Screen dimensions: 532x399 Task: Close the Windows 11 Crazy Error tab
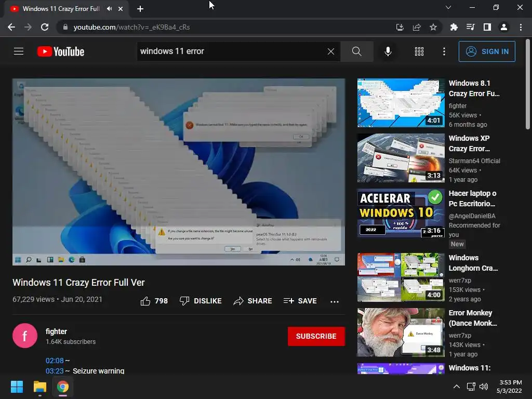121,9
